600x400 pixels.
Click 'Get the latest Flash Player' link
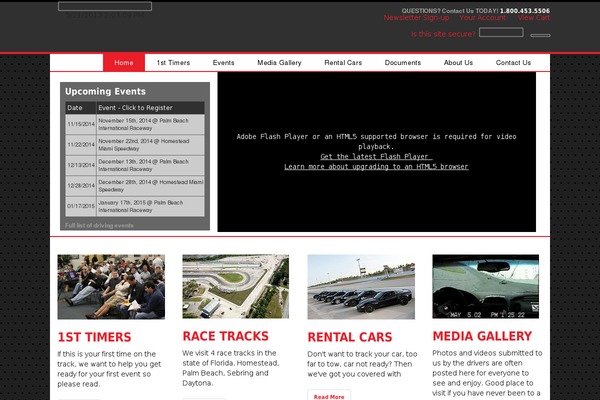(x=376, y=157)
